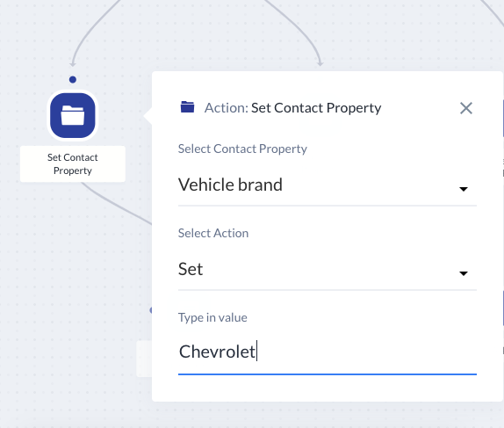Image resolution: width=504 pixels, height=428 pixels.
Task: Open the Vehicle brand property dropdown
Action: [x=328, y=185]
